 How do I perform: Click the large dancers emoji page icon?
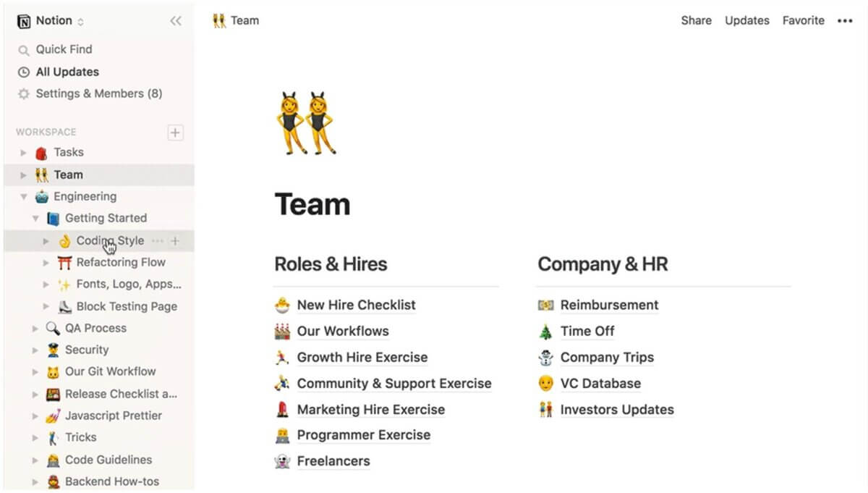pyautogui.click(x=306, y=122)
